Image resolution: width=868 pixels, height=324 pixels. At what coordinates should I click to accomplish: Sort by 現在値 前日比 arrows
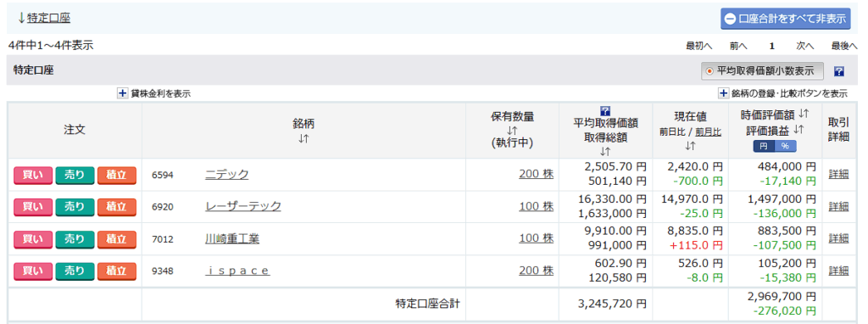pos(690,146)
